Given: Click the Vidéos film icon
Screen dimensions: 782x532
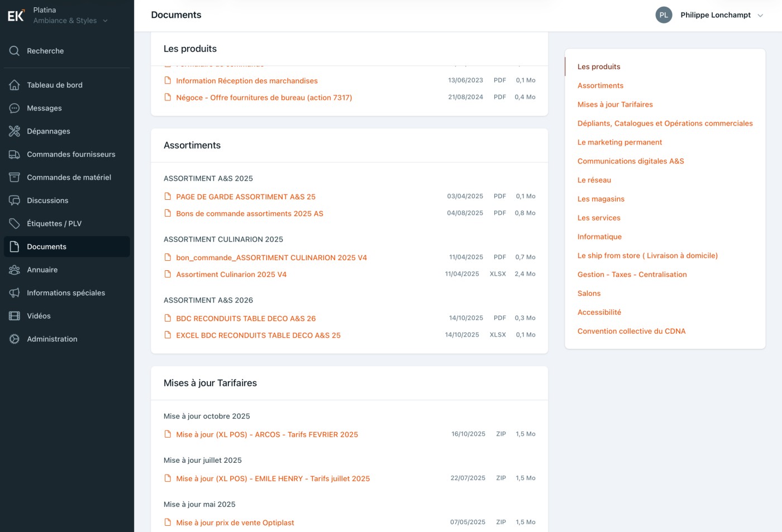Looking at the screenshot, I should (x=15, y=316).
